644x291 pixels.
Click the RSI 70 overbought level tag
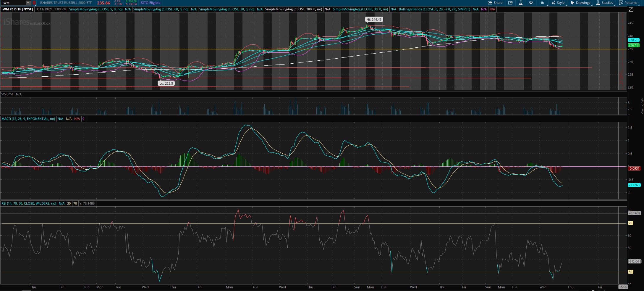(x=630, y=223)
